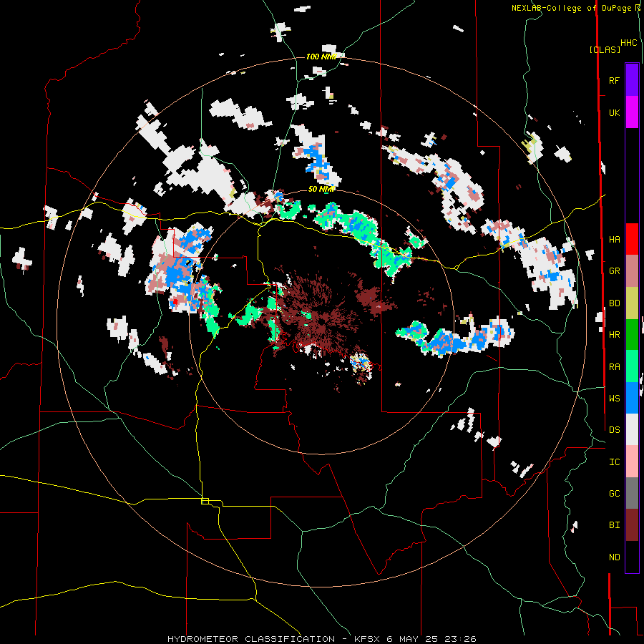This screenshot has height=644, width=644.
Task: Click the '50 NMI' range ring label
Action: [321, 189]
